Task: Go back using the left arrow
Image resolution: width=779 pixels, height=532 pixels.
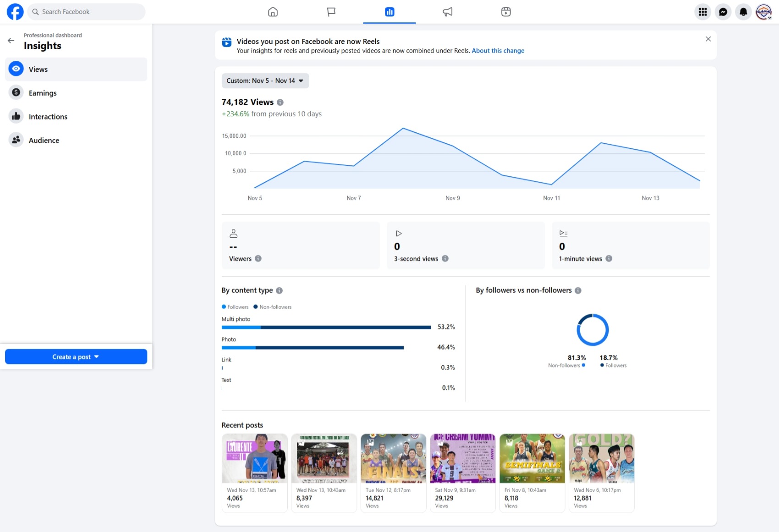Action: [x=11, y=40]
